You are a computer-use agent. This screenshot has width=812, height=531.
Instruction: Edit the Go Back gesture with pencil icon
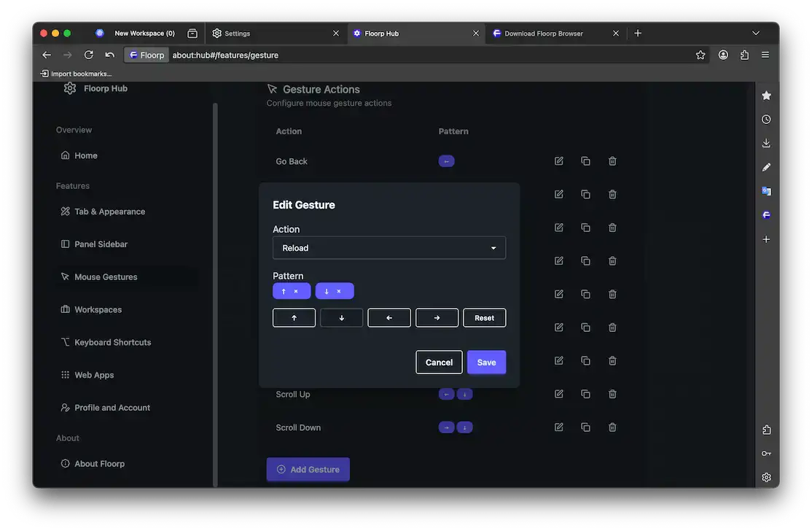558,160
